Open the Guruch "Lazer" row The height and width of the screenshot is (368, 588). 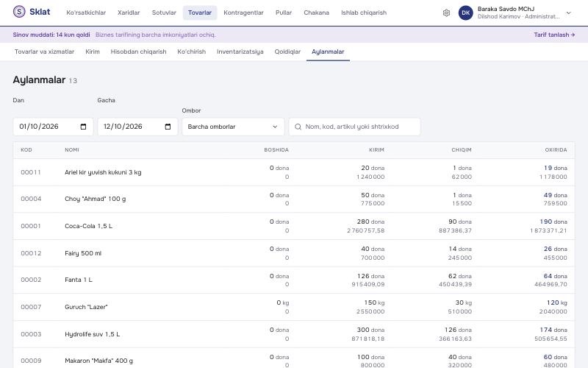coord(293,307)
